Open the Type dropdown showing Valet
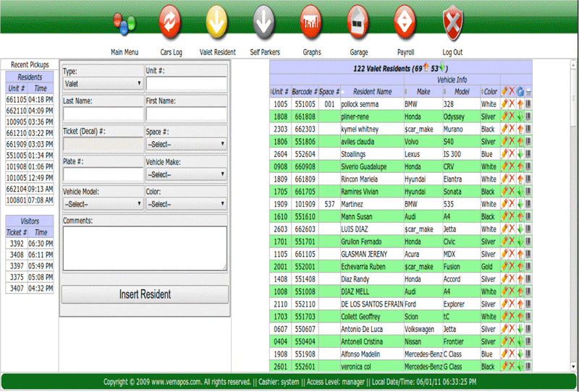 [x=102, y=84]
